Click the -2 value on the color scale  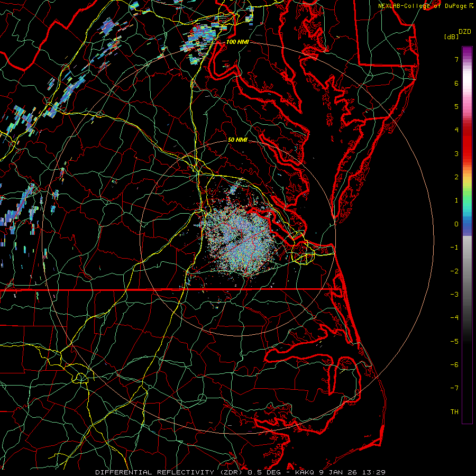[x=454, y=271]
